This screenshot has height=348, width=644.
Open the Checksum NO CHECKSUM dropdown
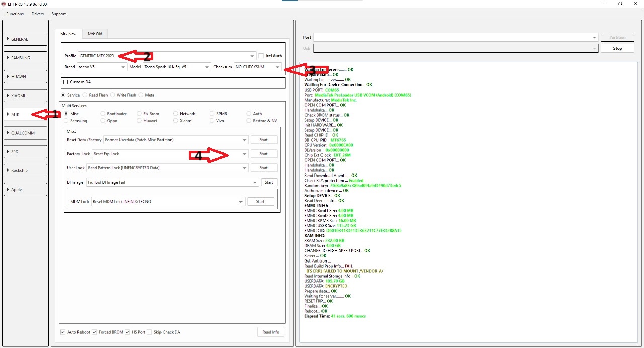[x=258, y=67]
